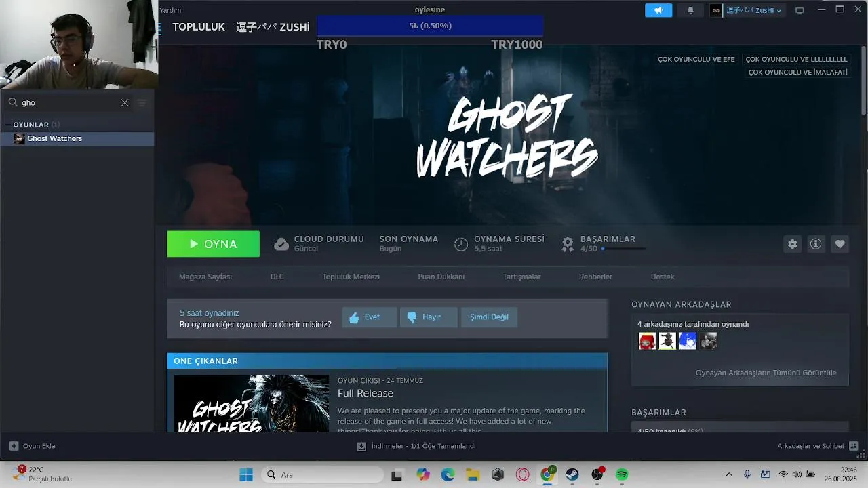Click the Steam taskbar icon

[x=572, y=474]
